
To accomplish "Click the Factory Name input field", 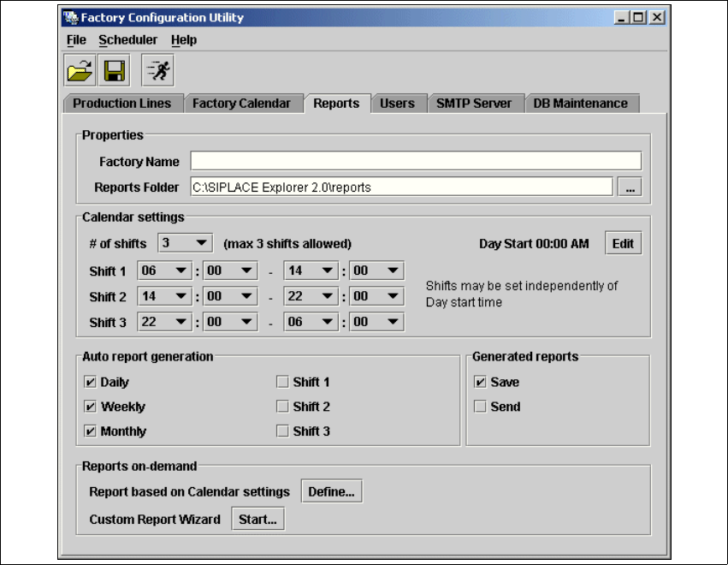I will point(415,161).
